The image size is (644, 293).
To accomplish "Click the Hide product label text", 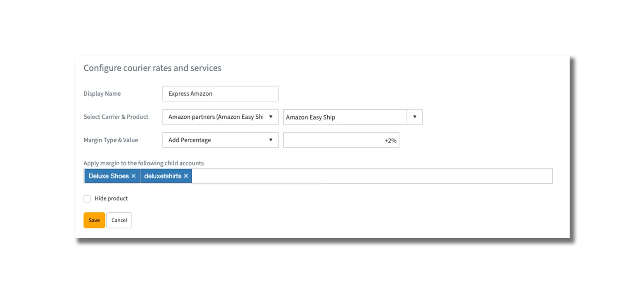I will 111,198.
